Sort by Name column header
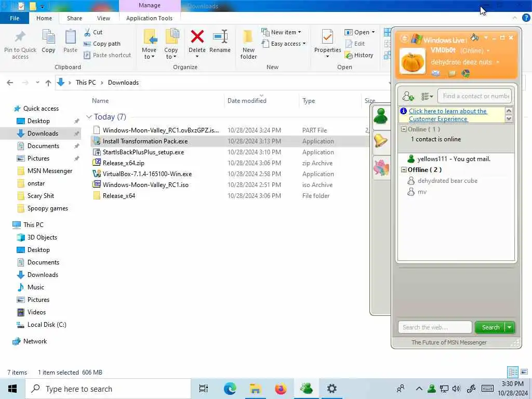Viewport: 532px width, 399px height. pyautogui.click(x=100, y=101)
